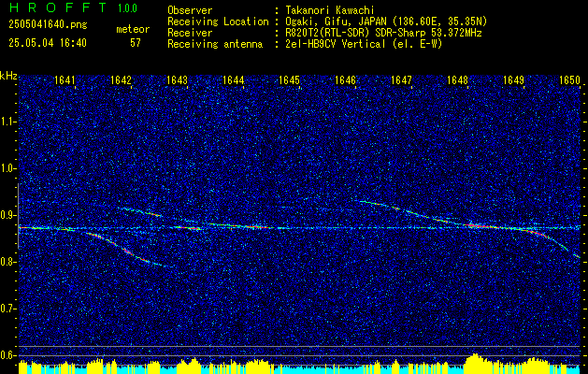Click the 1650 time axis label
Viewport: 588px width, 374px height.
569,80
